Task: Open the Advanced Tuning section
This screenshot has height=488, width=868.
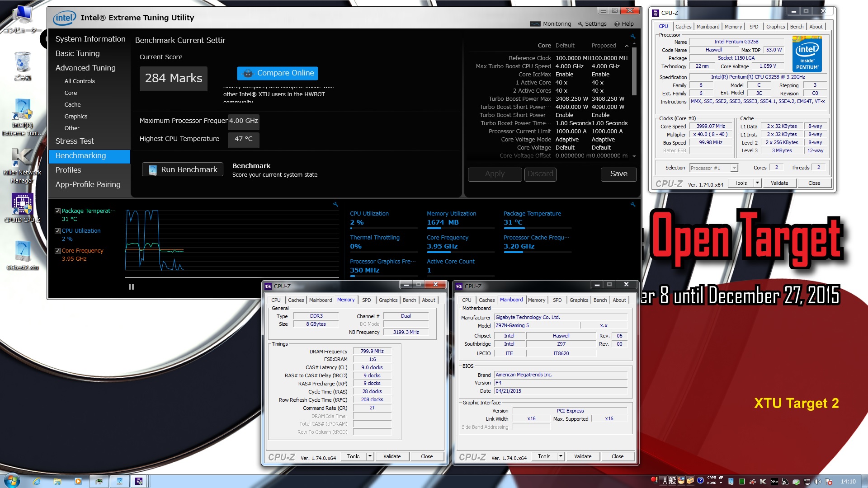Action: pyautogui.click(x=85, y=68)
